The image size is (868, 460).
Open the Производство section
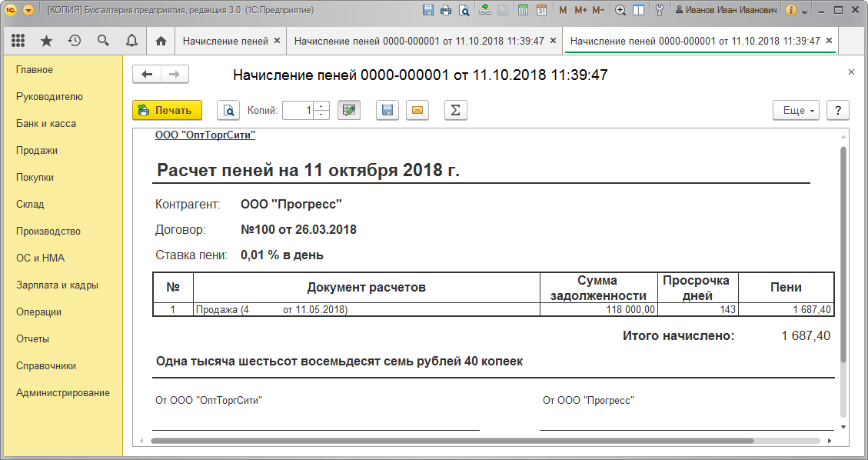click(48, 232)
